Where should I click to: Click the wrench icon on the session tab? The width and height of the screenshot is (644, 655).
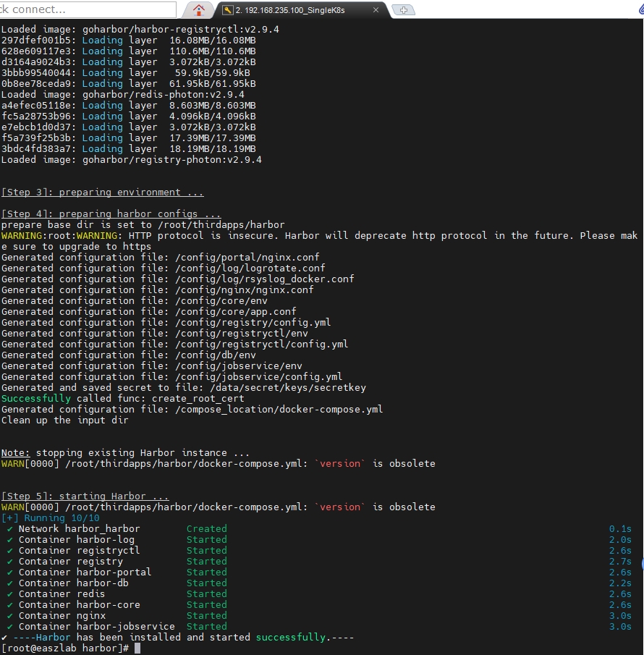pyautogui.click(x=227, y=10)
